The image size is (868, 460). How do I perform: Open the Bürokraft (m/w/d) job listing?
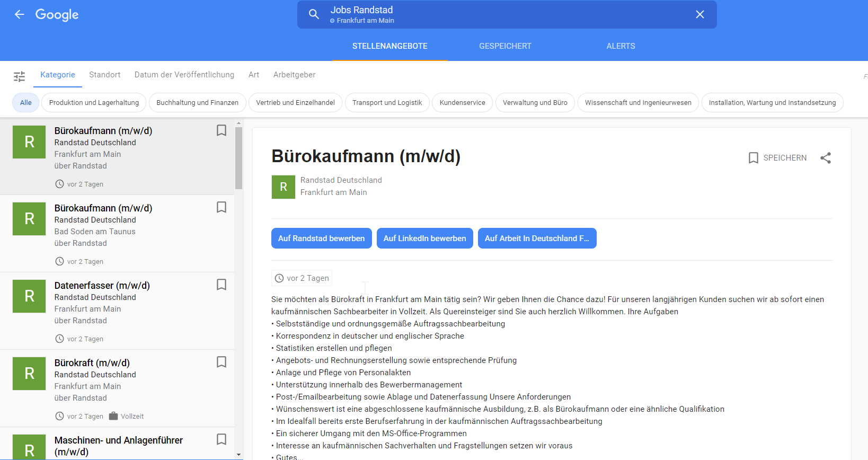[117, 388]
